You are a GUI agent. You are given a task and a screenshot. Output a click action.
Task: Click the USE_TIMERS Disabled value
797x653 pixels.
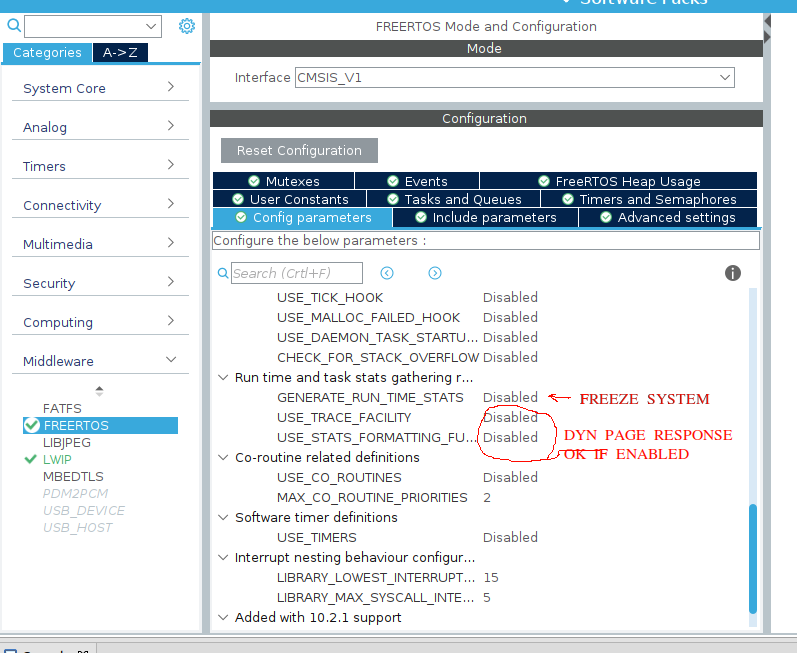click(x=510, y=537)
